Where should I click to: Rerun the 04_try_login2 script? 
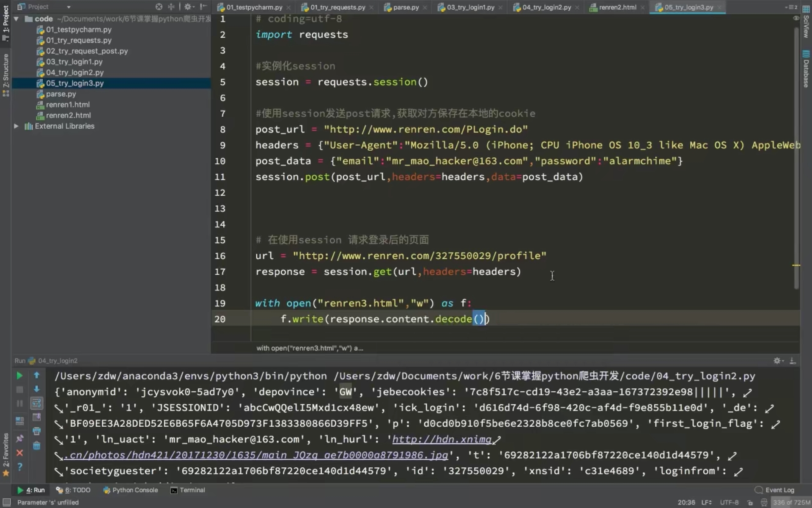pos(19,375)
